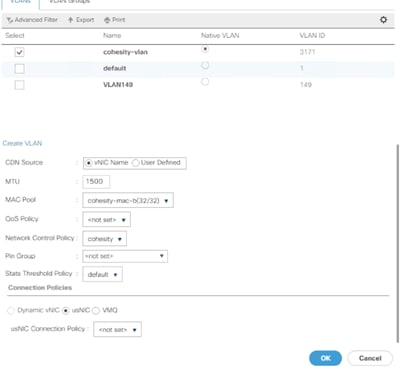Click the OK button
This screenshot has width=406, height=367.
(x=325, y=358)
